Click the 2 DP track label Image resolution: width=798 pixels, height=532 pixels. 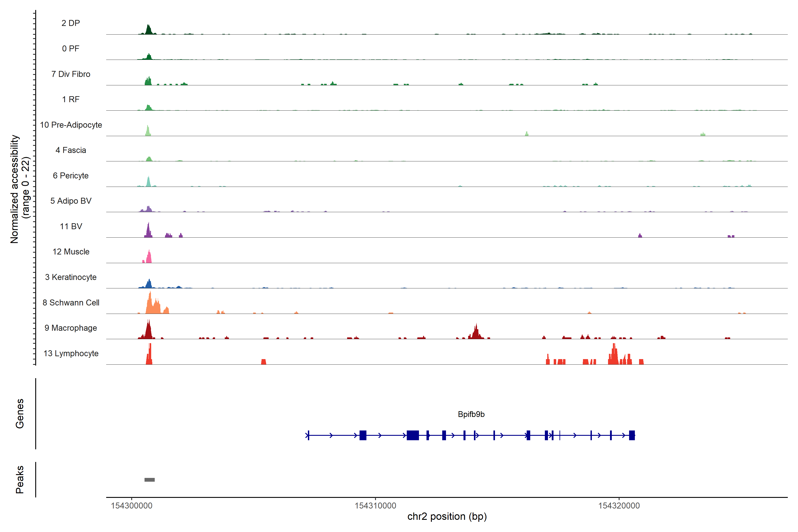(70, 23)
